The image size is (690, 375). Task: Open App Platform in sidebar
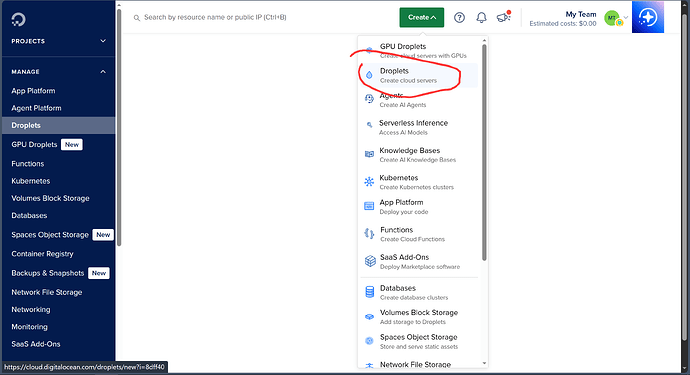click(x=33, y=91)
